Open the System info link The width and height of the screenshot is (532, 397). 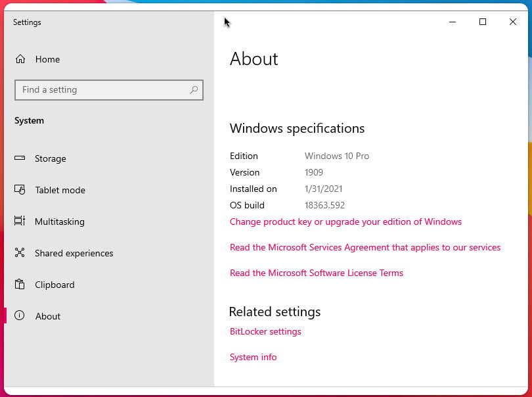[253, 358]
